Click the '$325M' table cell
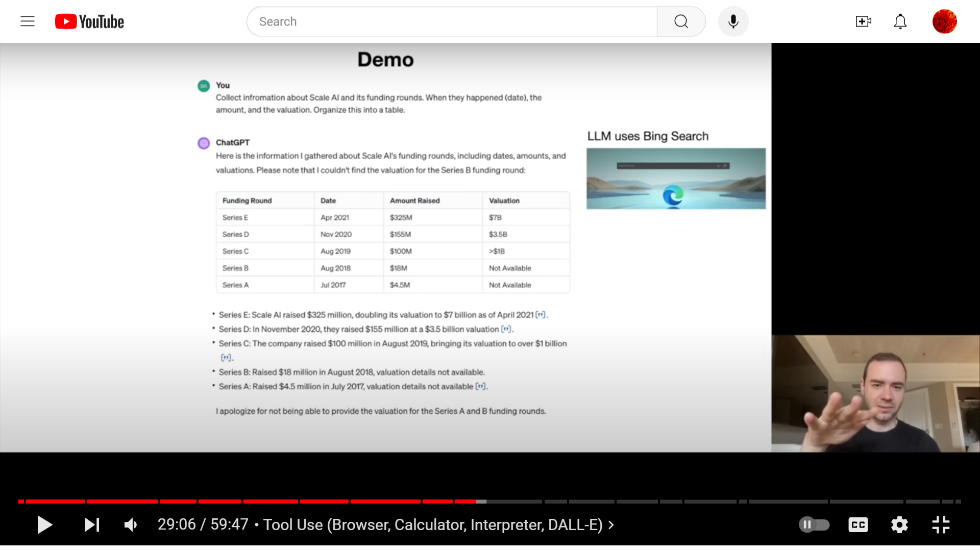The height and width of the screenshot is (551, 980). (x=401, y=217)
